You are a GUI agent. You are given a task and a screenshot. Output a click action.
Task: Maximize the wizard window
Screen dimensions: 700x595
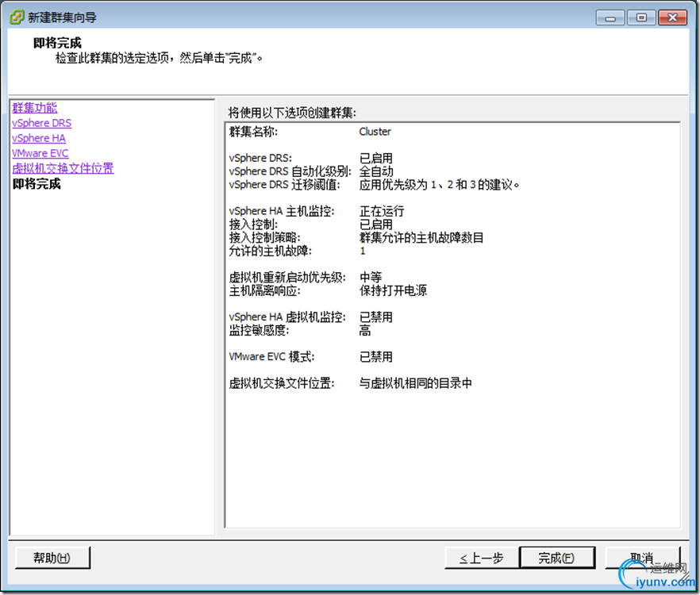click(641, 17)
